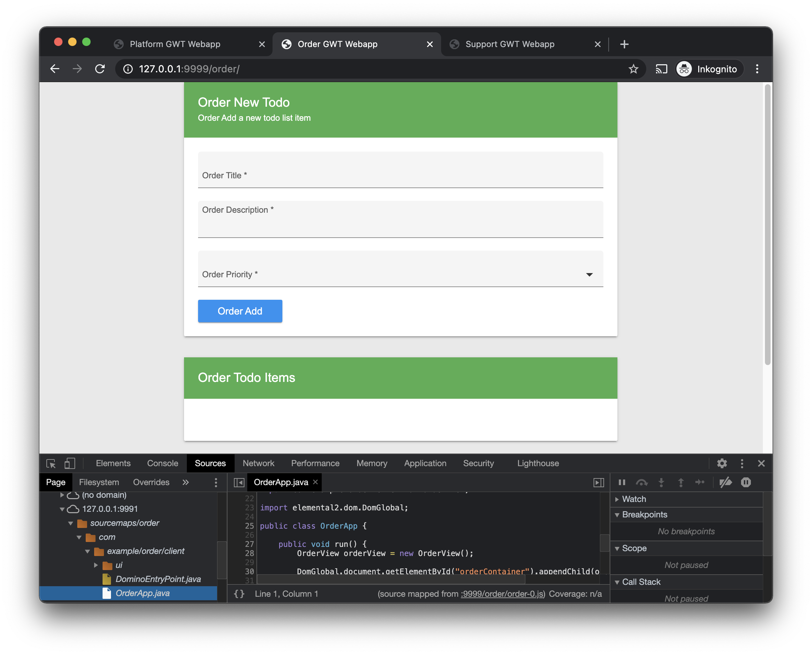Open the Elements panel
Screen dimensions: 812x655
click(x=113, y=463)
